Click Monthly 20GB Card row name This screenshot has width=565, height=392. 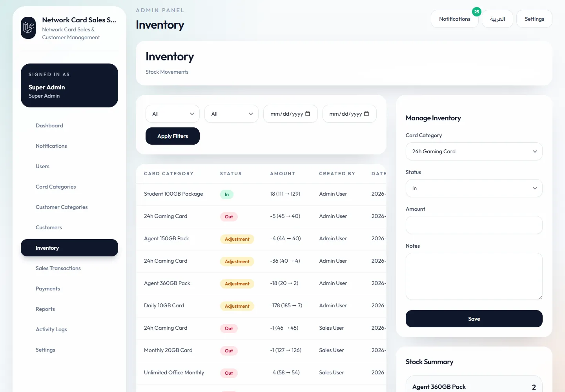pos(168,350)
